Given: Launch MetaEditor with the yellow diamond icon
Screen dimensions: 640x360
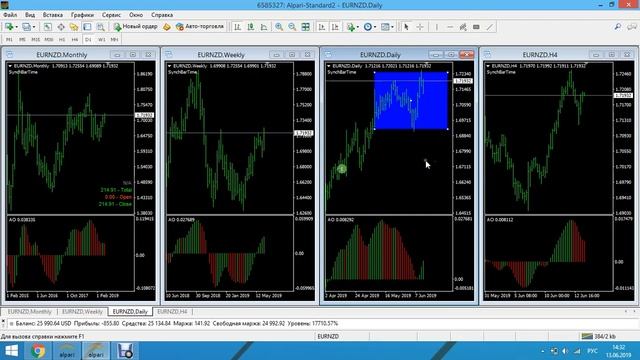Looking at the screenshot, I should [x=167, y=27].
